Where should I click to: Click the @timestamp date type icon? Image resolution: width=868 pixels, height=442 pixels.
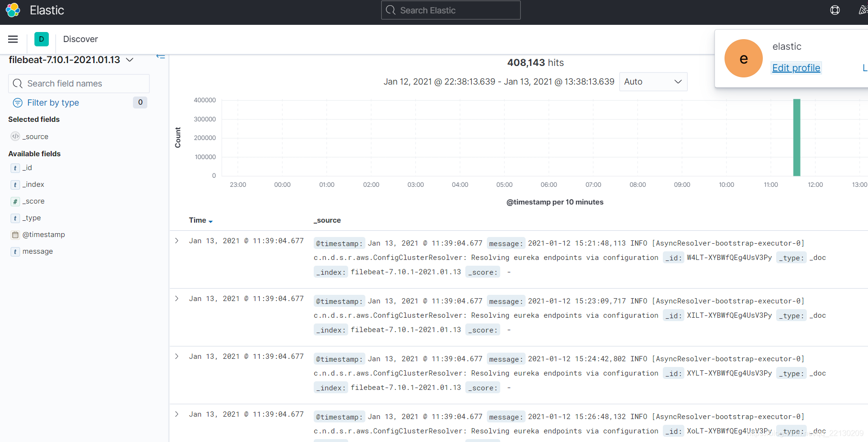15,235
